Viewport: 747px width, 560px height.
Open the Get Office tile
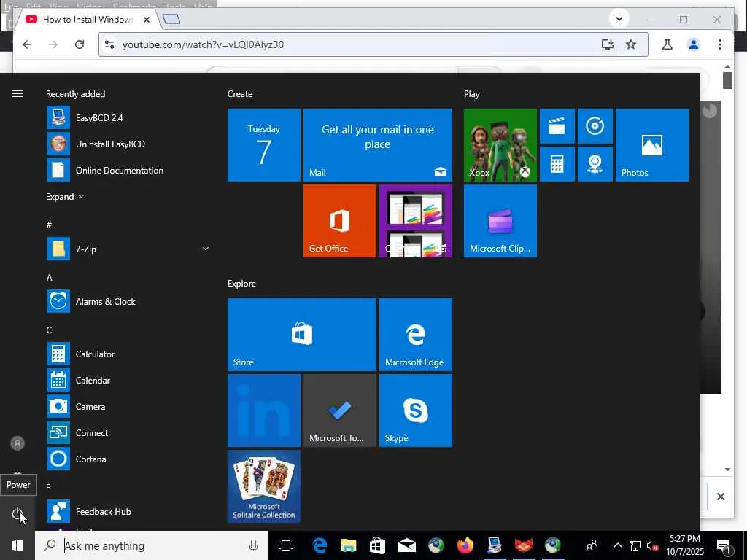pyautogui.click(x=340, y=221)
